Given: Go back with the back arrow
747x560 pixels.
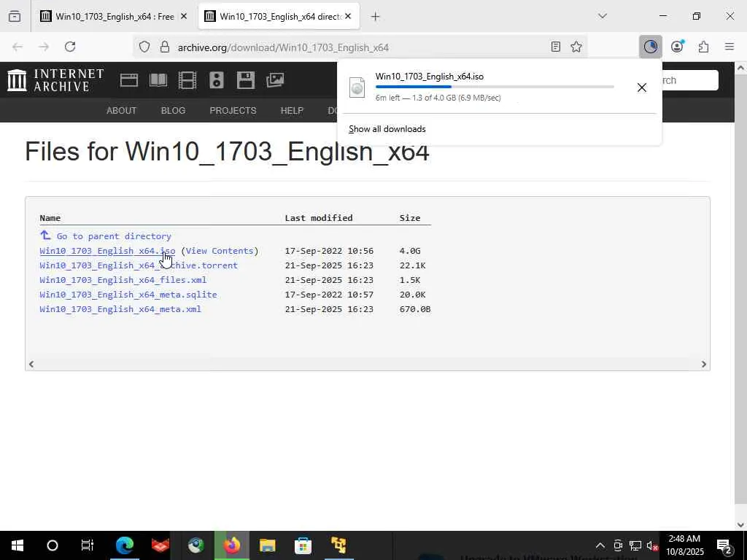Looking at the screenshot, I should [x=18, y=47].
